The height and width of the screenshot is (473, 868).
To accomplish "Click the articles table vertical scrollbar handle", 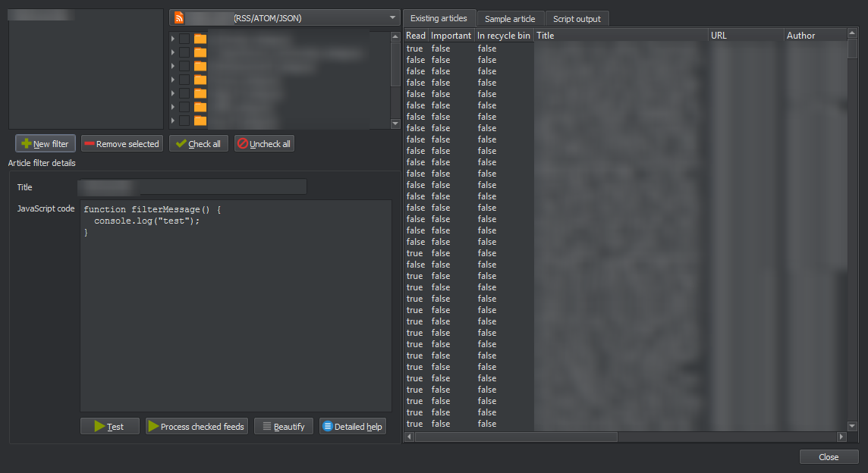I will (x=853, y=48).
